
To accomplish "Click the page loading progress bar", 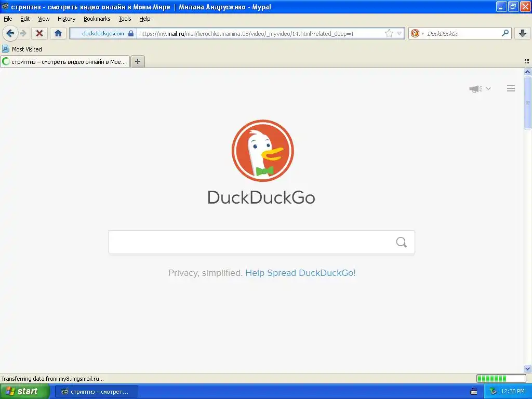I will (x=501, y=378).
